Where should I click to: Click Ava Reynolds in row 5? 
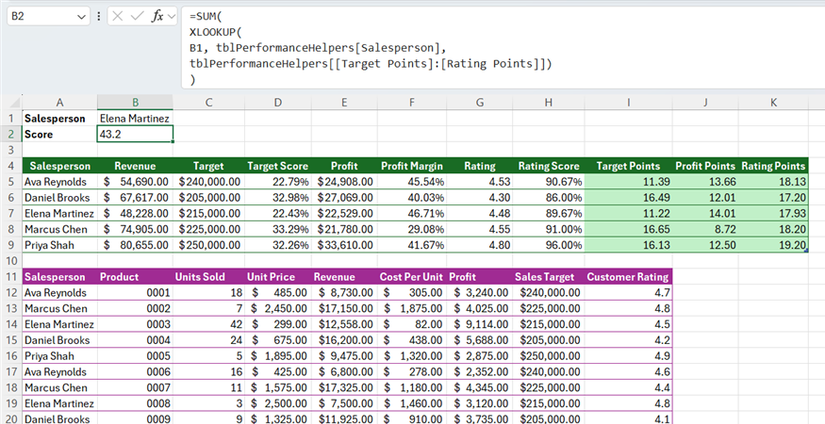59,182
